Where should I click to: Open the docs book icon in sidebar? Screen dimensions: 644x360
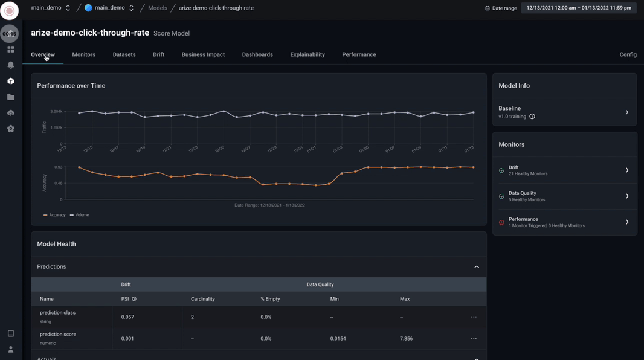(x=11, y=333)
